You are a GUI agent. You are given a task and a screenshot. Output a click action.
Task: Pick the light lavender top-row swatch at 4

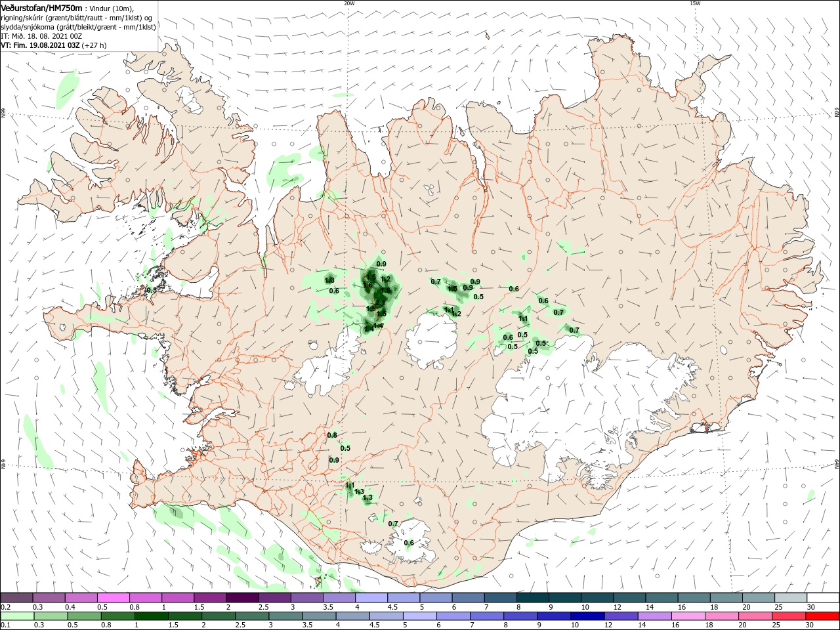(371, 598)
